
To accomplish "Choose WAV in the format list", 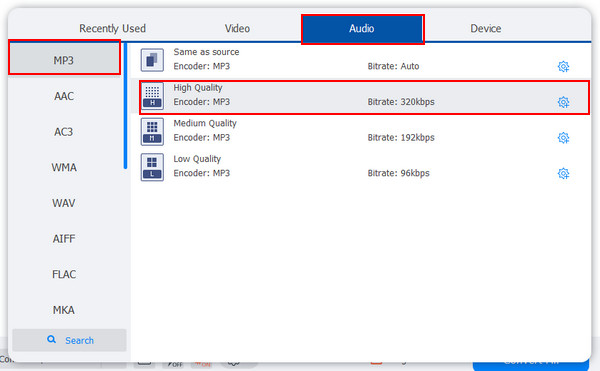I will [64, 203].
